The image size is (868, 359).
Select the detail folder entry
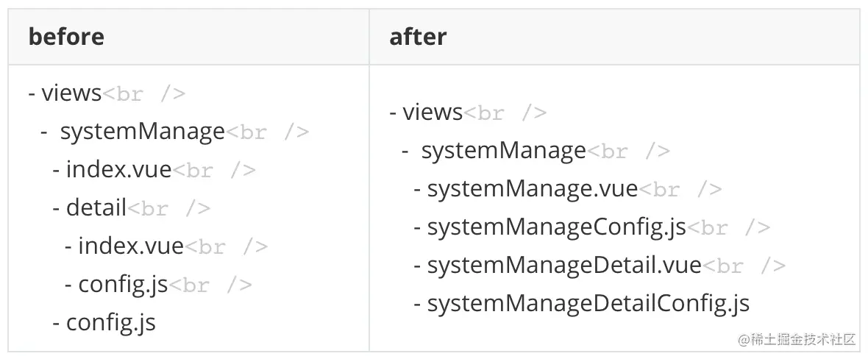96,208
